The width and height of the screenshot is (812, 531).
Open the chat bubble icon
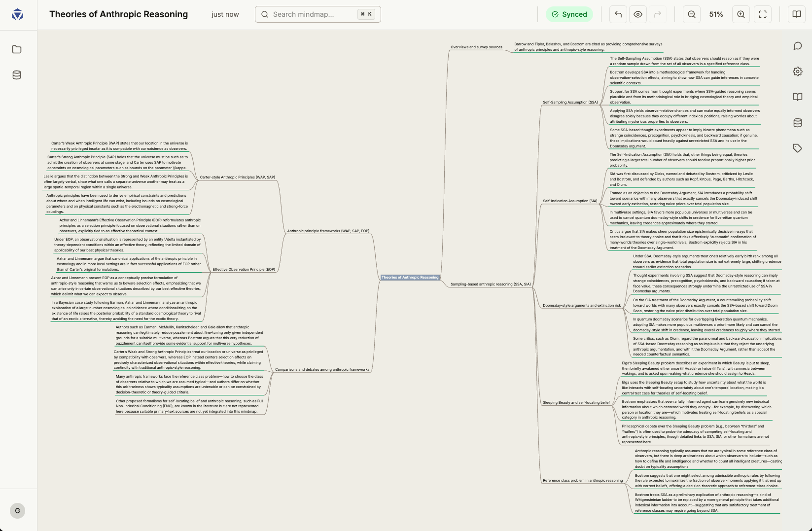point(798,46)
